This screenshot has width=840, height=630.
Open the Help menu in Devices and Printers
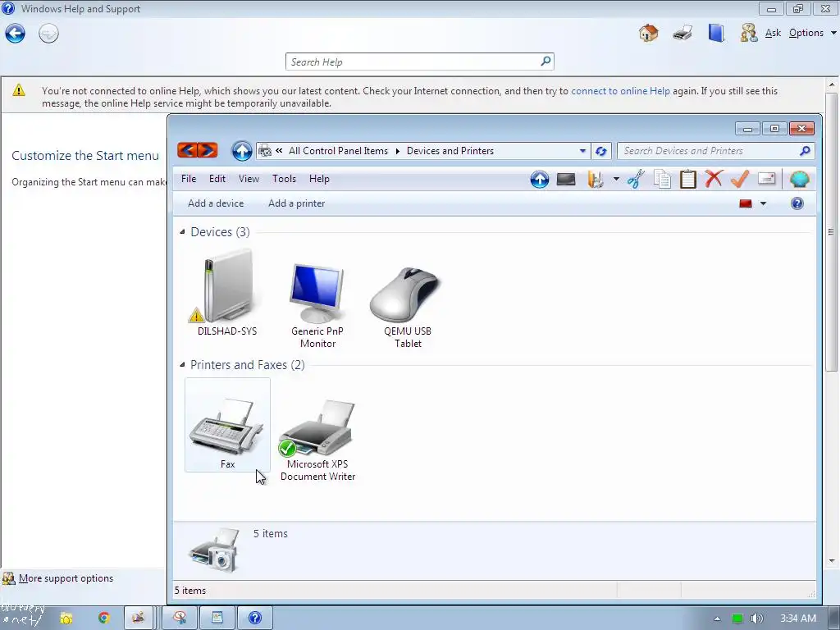pos(319,179)
